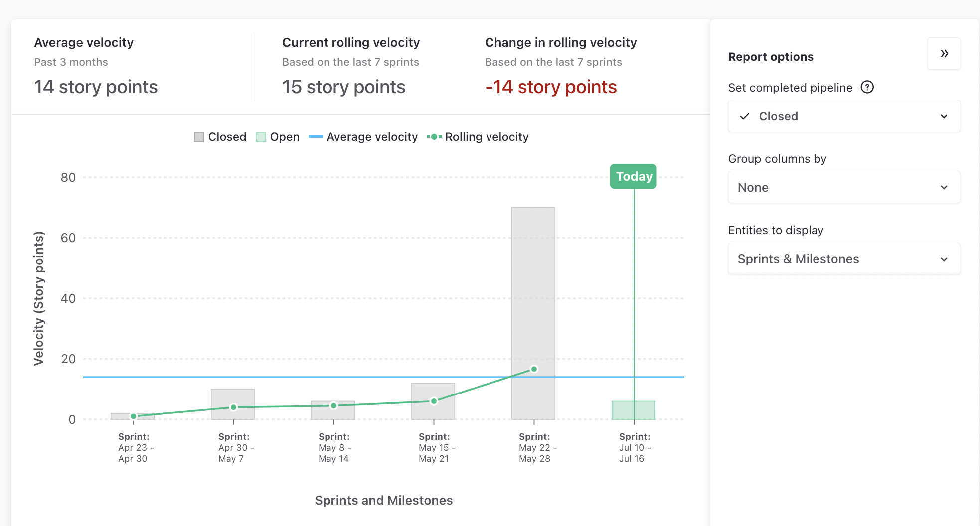Viewport: 980px width, 526px height.
Task: Click the 'Past 3 months' subtitle
Action: [x=71, y=62]
